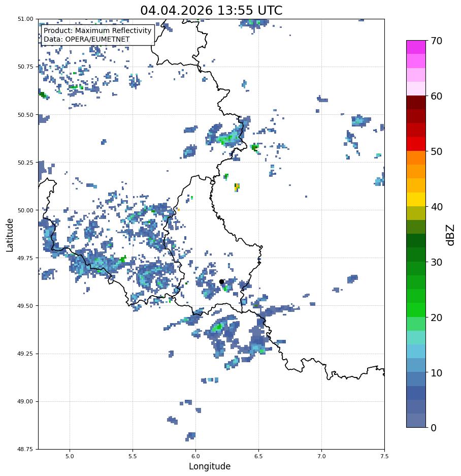
Task: Click the colorbar tick value 40
Action: click(x=437, y=207)
